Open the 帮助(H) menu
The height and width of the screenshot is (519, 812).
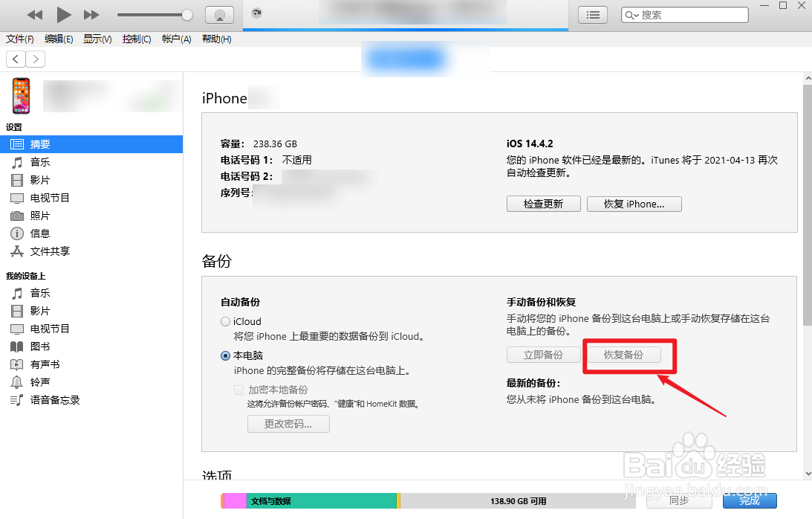click(216, 39)
